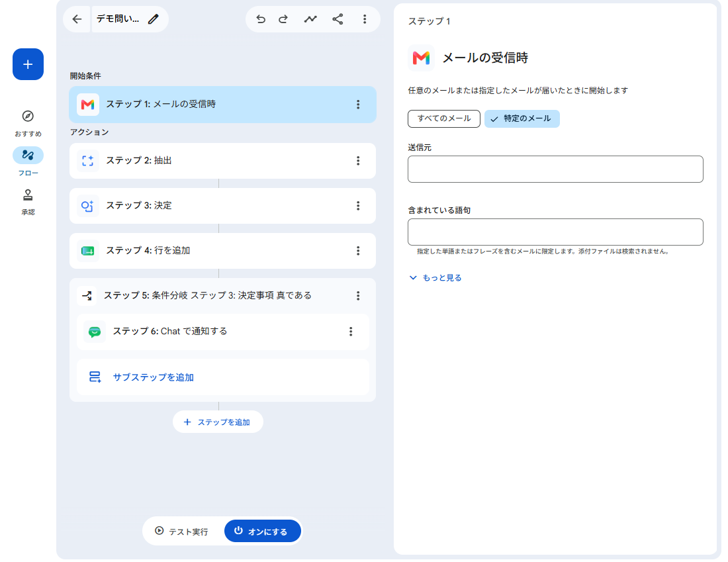The width and height of the screenshot is (728, 562).
Task: Click the blue plus create button
Action: click(28, 64)
